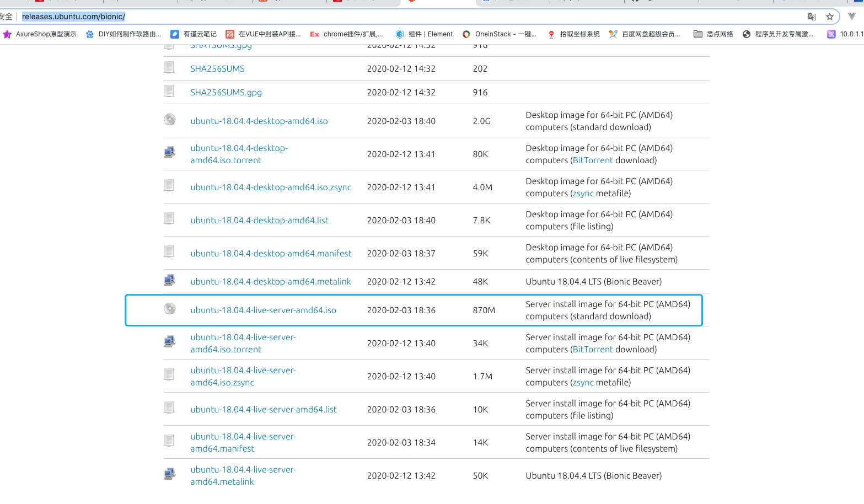Click file icon for live-server-amd64.list row
864x504 pixels.
coord(169,408)
